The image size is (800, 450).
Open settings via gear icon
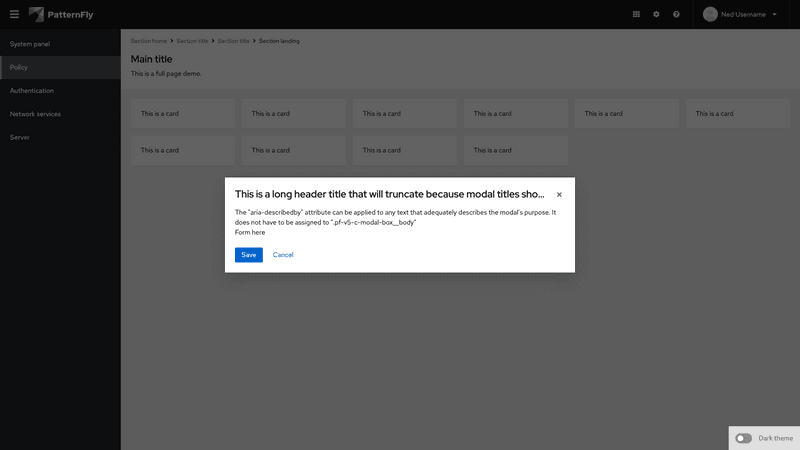click(x=657, y=14)
